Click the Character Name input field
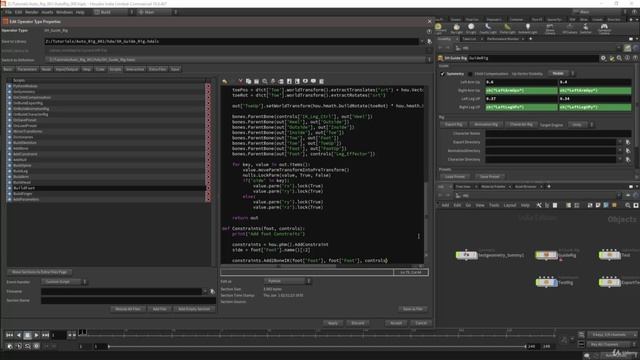The width and height of the screenshot is (640, 360). (558, 133)
